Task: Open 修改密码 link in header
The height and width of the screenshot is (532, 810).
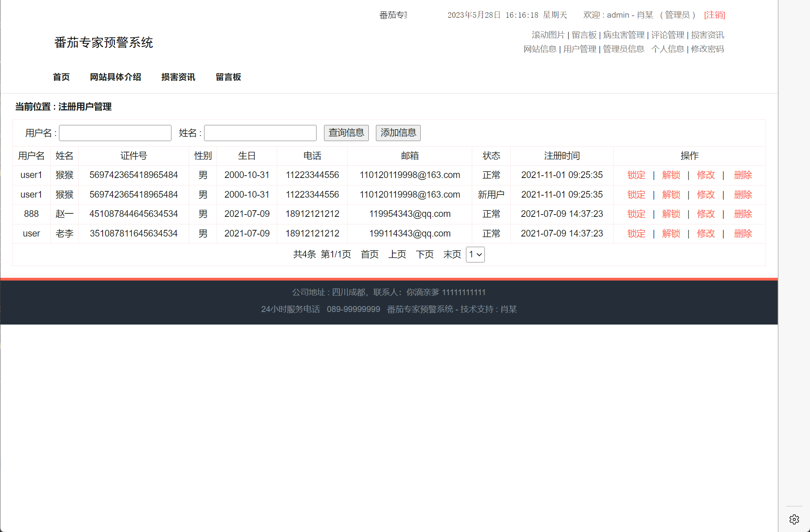Action: (707, 49)
